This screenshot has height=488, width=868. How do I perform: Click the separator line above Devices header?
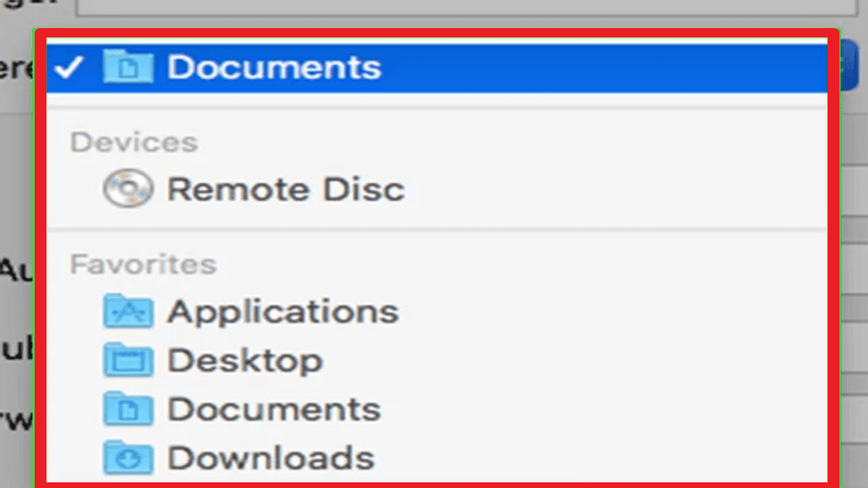[437, 108]
